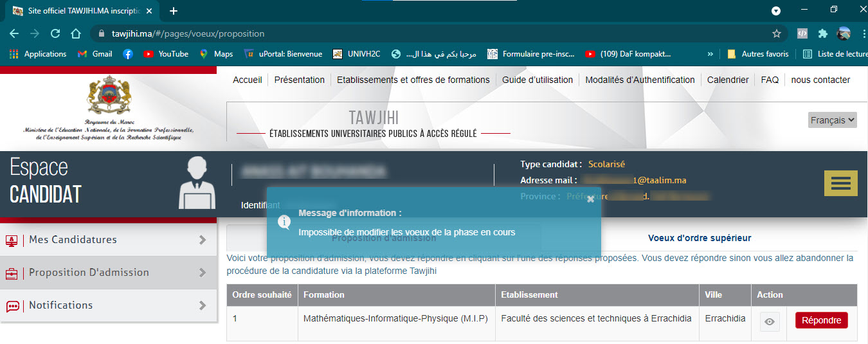Click the Etablissement column header
The width and height of the screenshot is (868, 344).
click(597, 295)
